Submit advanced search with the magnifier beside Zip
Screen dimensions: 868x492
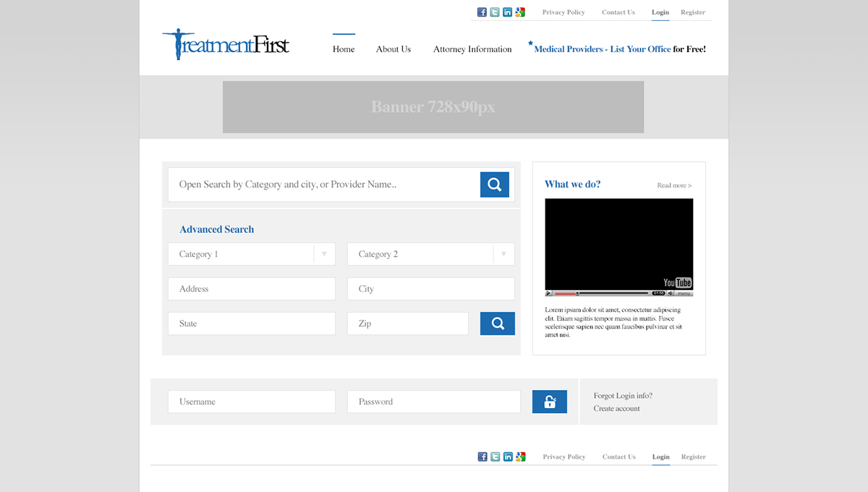(498, 323)
